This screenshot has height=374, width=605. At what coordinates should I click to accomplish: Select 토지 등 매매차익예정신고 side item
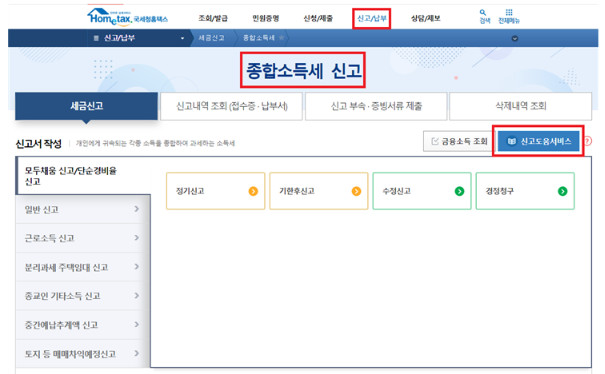(83, 354)
